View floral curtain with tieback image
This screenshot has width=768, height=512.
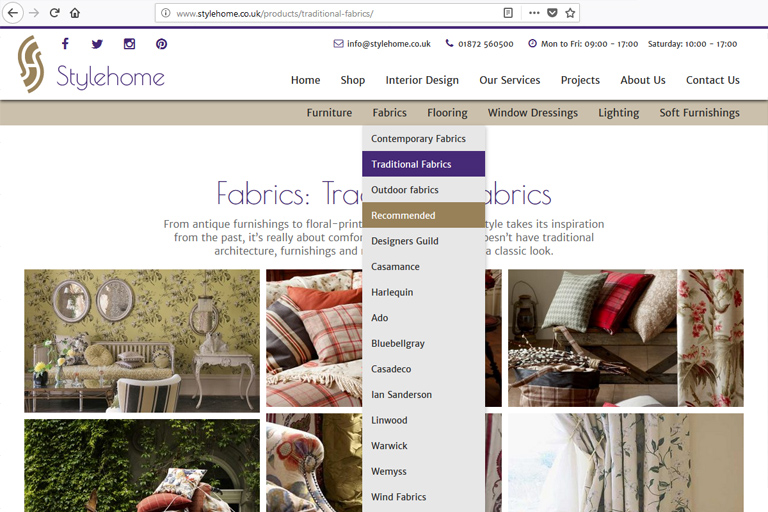(625, 463)
